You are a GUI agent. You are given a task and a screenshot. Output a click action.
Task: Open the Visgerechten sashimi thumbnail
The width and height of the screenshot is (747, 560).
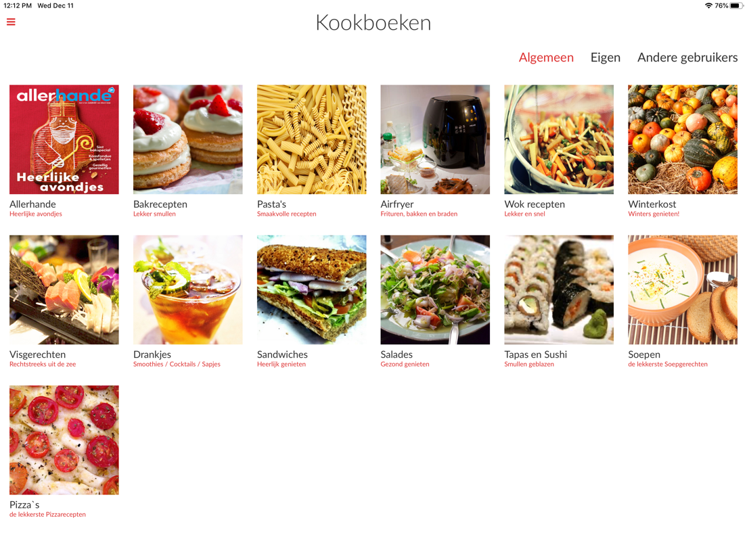point(64,289)
